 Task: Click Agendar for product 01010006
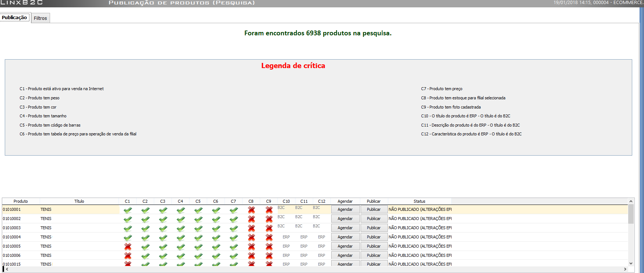coord(345,255)
